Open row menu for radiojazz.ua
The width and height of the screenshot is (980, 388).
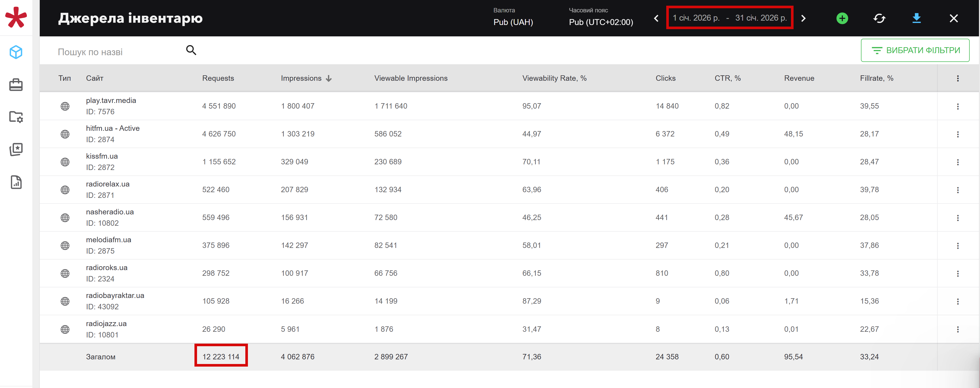pos(958,329)
